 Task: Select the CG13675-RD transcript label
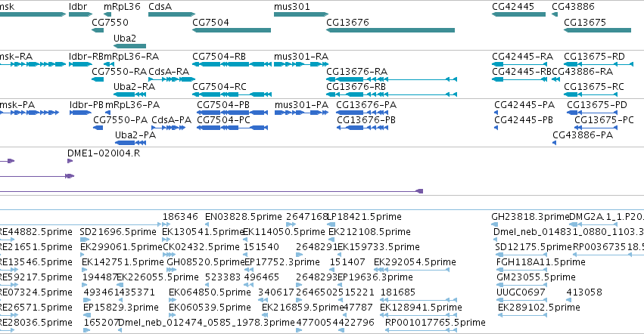tap(594, 56)
